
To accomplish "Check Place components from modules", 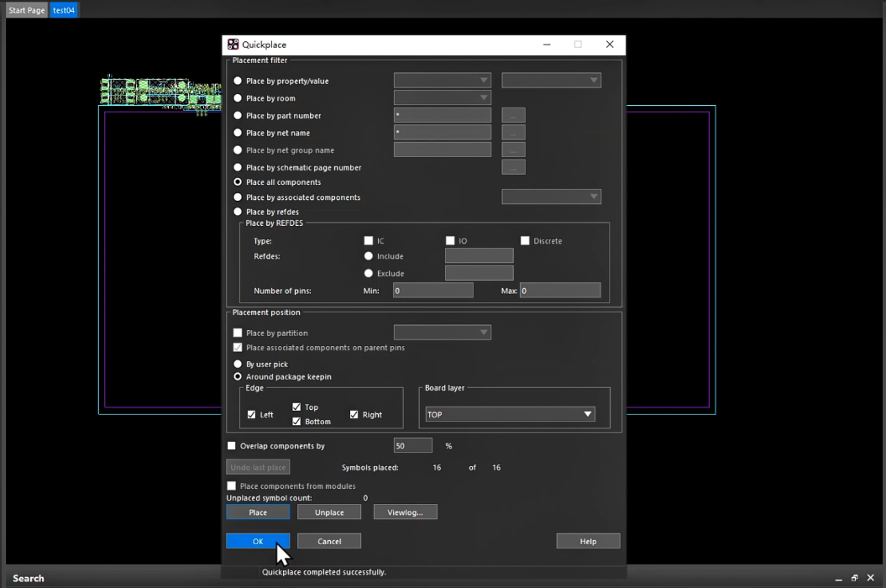I will click(x=232, y=486).
